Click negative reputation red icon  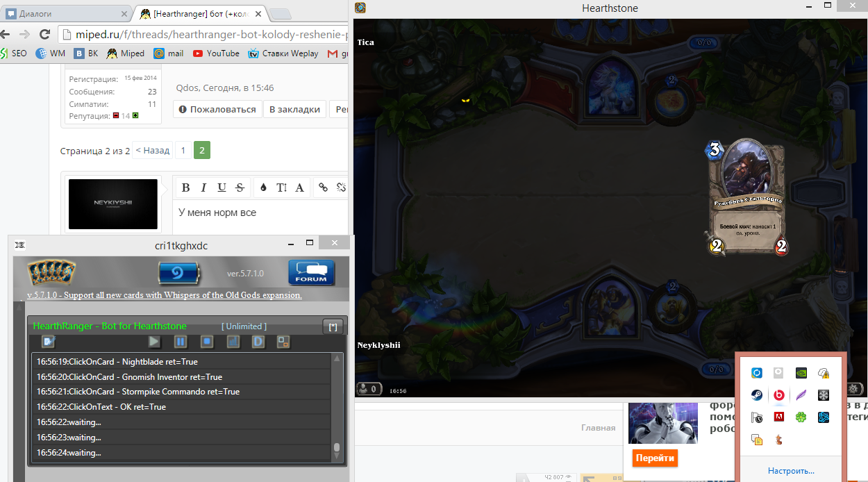point(116,115)
